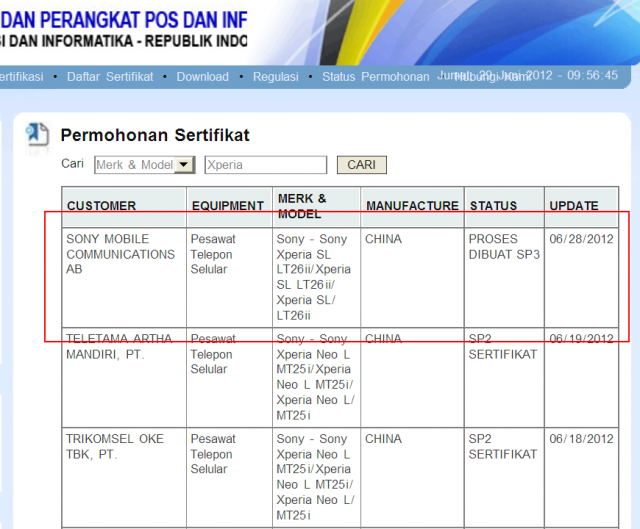Click the Hubungi Kami menu item
This screenshot has height=529, width=640.
click(492, 78)
